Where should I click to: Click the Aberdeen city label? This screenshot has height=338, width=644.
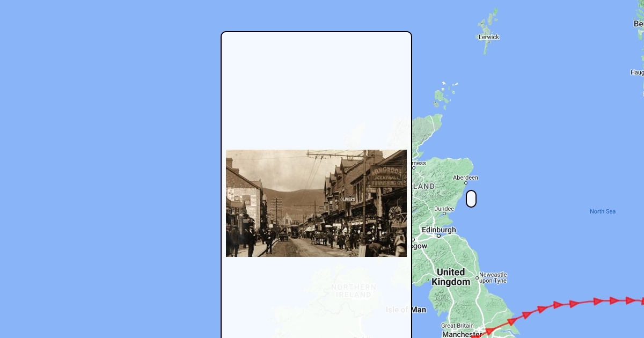pyautogui.click(x=465, y=178)
